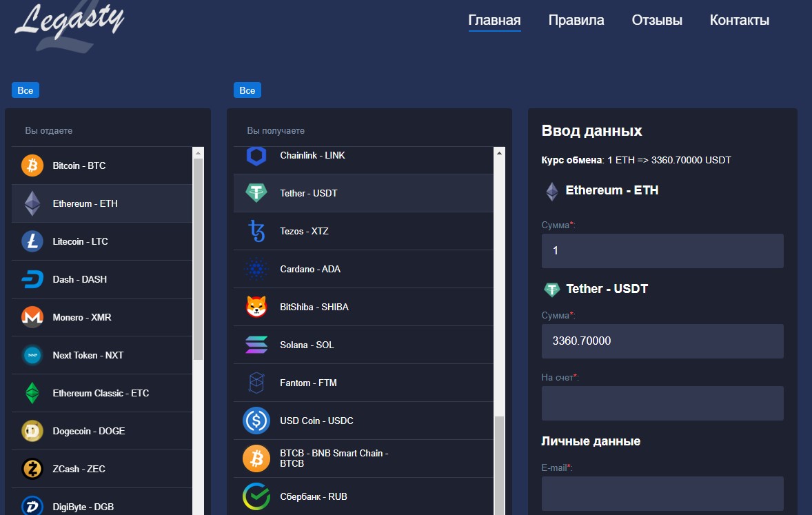
Task: Choose Chainlink - LINK to receive
Action: pyautogui.click(x=363, y=159)
